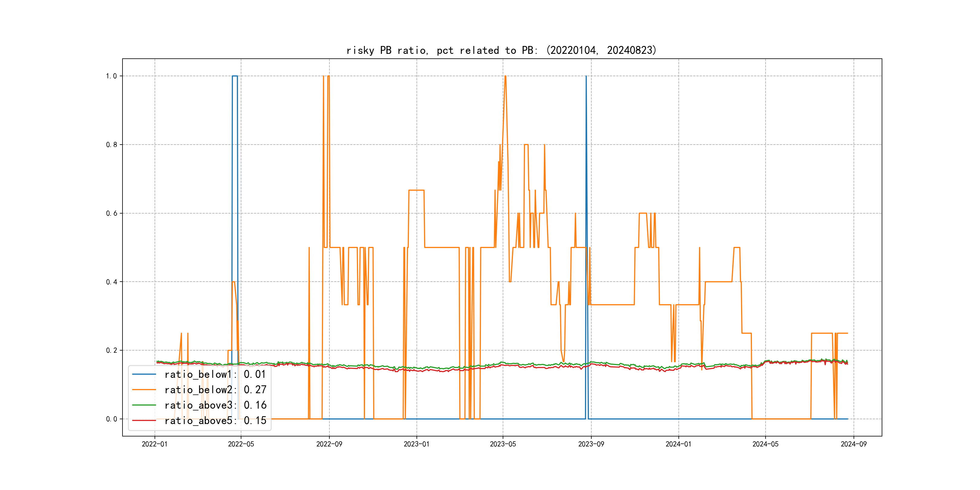Click the 2024-09 x-axis tick label

(x=853, y=444)
